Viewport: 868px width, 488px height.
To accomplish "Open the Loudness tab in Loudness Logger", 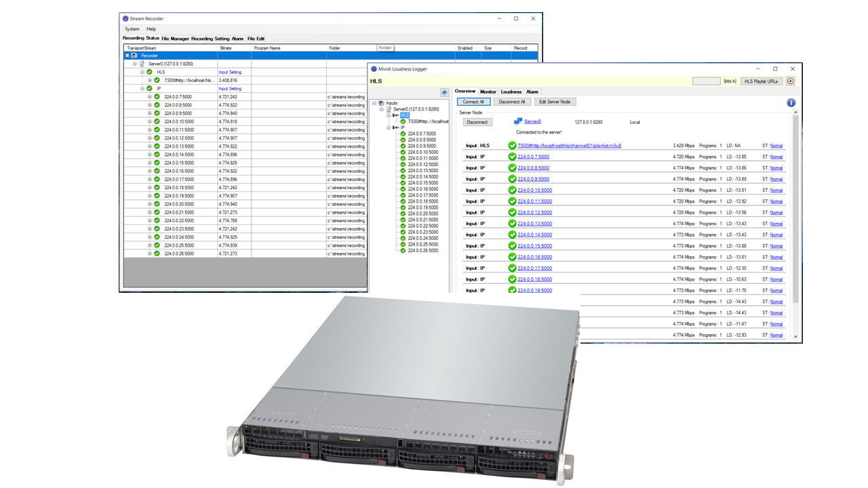I will (511, 91).
